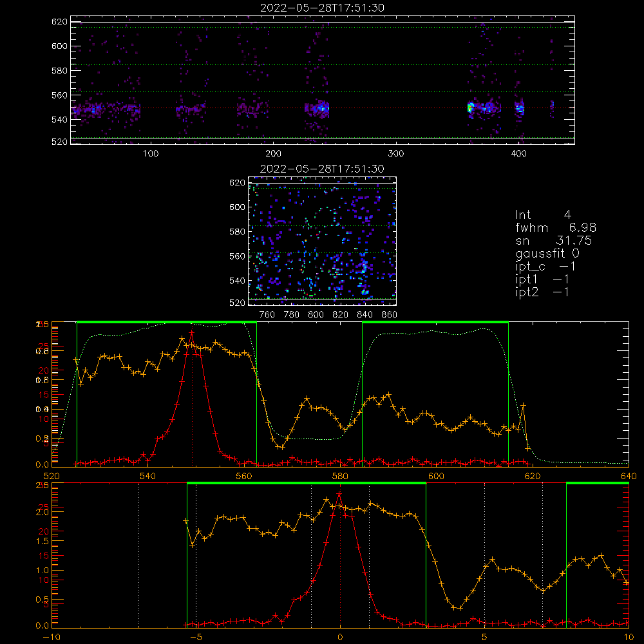This screenshot has height=644, width=644.
Task: Click x-axis label '820' under the small square image
Action: click(x=341, y=315)
